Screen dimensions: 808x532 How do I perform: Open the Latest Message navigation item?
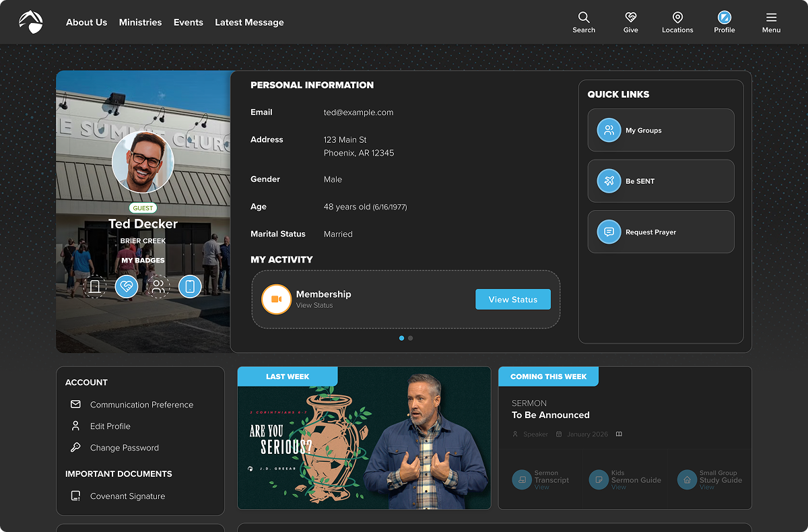click(x=249, y=22)
